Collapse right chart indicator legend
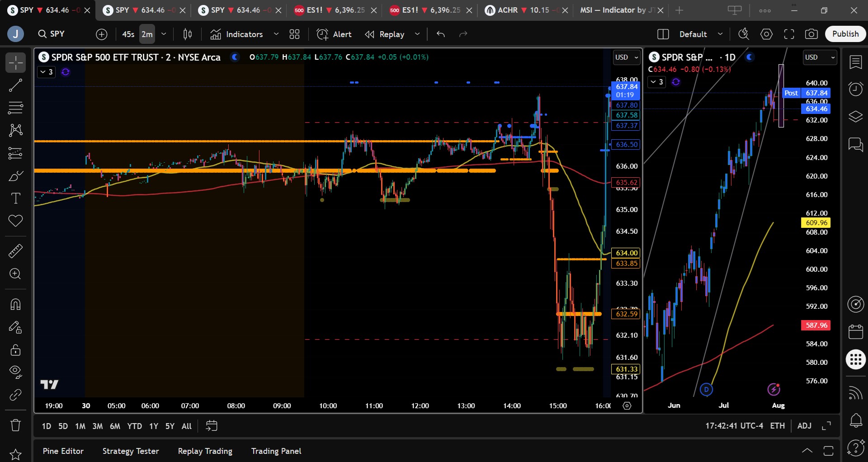868x462 pixels. tap(657, 82)
